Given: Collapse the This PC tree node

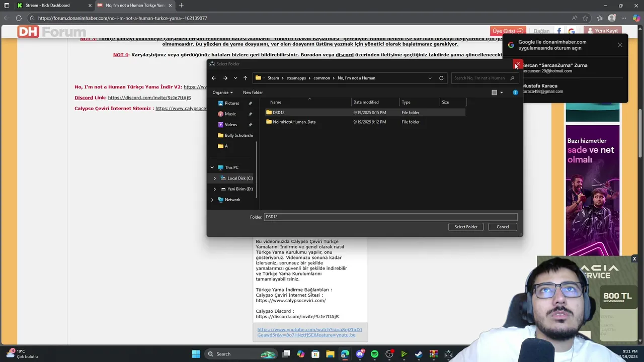Looking at the screenshot, I should click(212, 167).
